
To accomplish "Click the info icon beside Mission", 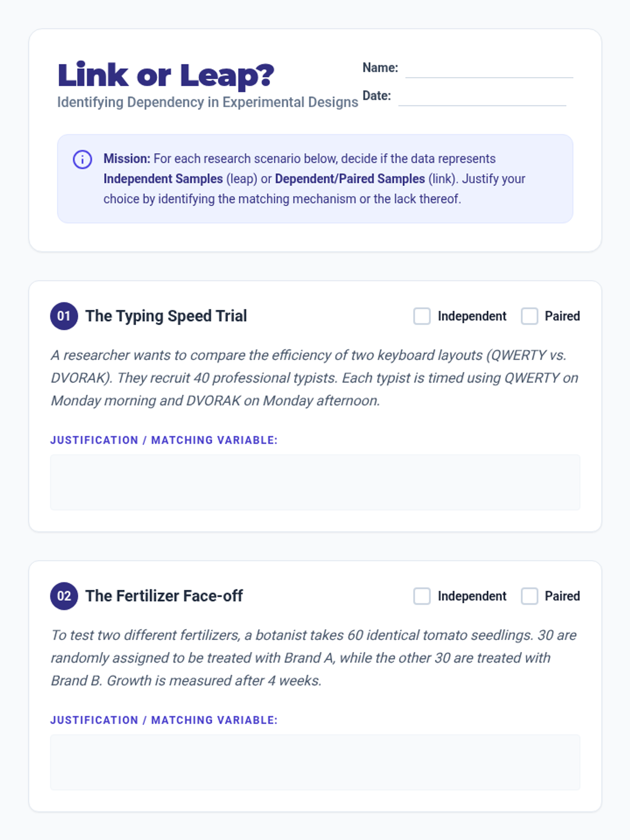I will point(82,159).
